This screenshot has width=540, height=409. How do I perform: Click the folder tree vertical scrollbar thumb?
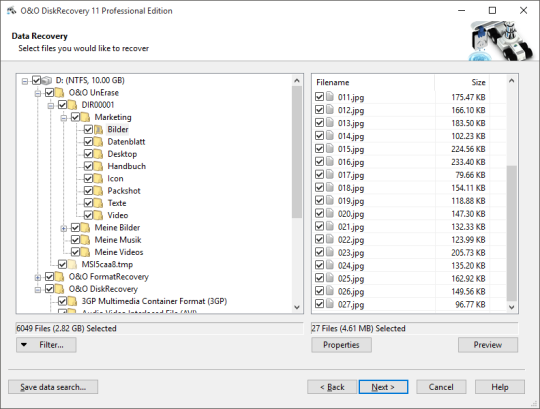297,152
